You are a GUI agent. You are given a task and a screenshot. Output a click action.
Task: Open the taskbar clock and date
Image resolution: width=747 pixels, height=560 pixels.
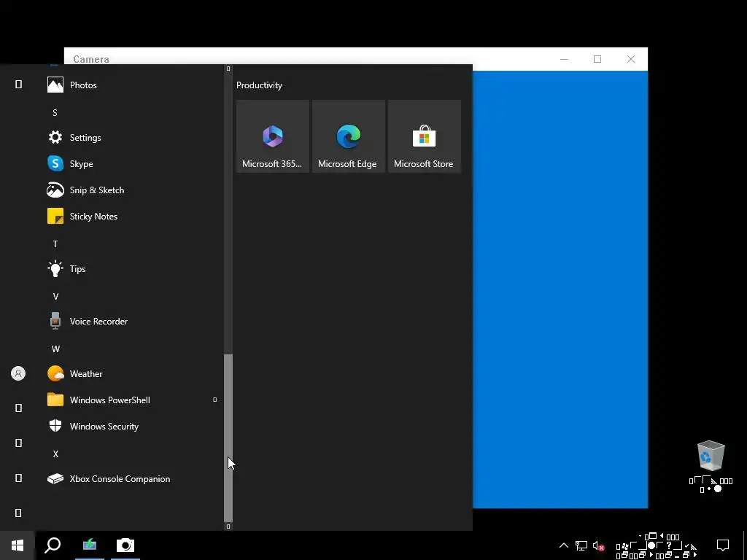coord(657,545)
